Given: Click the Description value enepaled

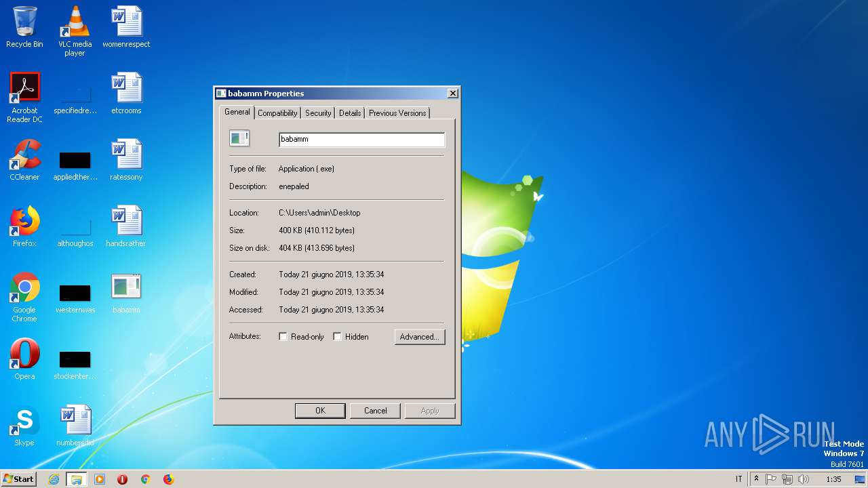Looking at the screenshot, I should [294, 186].
